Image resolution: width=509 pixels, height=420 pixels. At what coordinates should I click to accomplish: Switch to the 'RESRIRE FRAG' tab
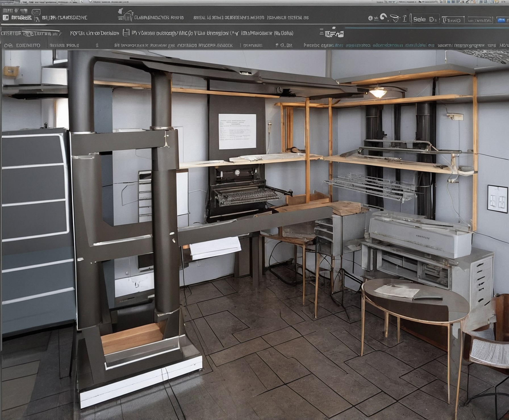(x=64, y=45)
